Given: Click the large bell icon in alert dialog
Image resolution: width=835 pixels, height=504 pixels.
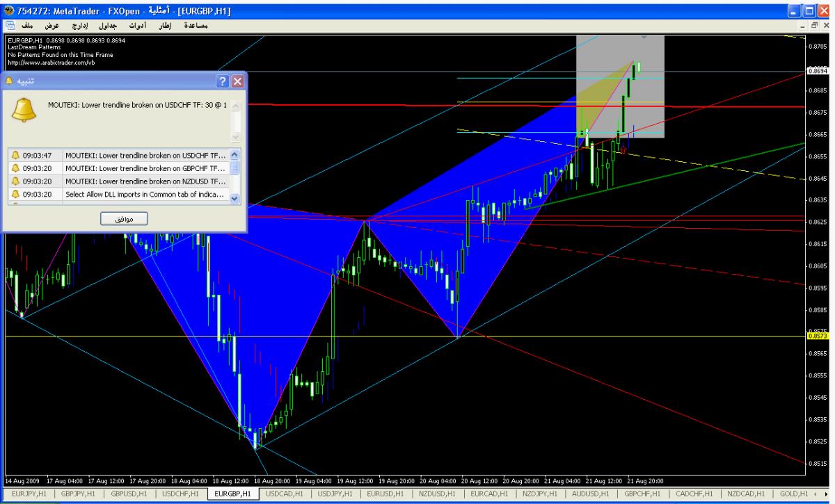Looking at the screenshot, I should (25, 109).
